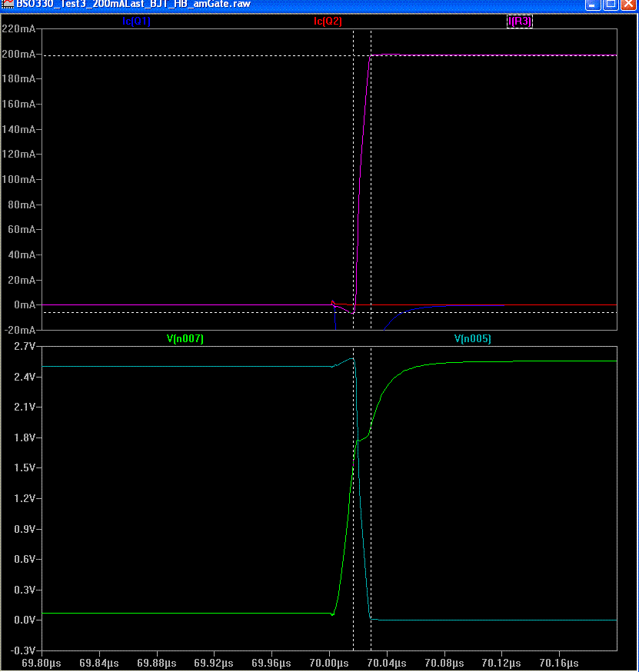Click the 2.4V axis label
This screenshot has width=639, height=672.
pyautogui.click(x=25, y=378)
